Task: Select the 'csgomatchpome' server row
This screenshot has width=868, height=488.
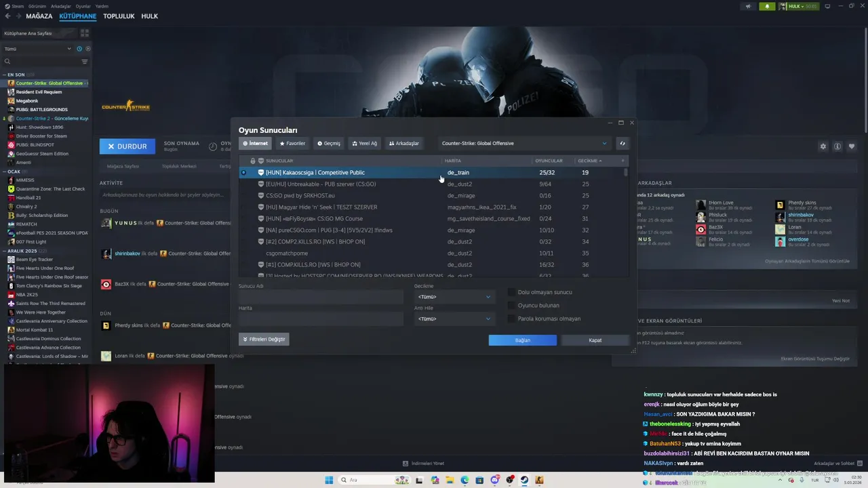Action: (x=433, y=253)
